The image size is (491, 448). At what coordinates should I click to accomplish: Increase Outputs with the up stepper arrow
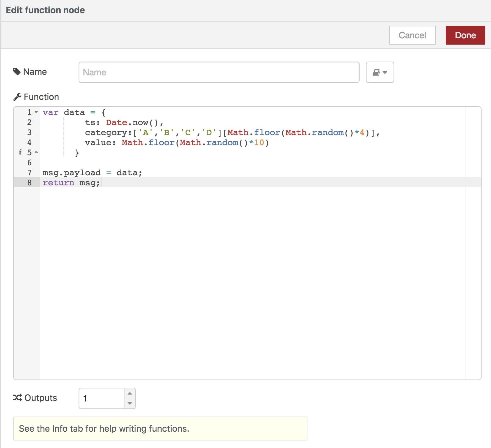(x=130, y=393)
